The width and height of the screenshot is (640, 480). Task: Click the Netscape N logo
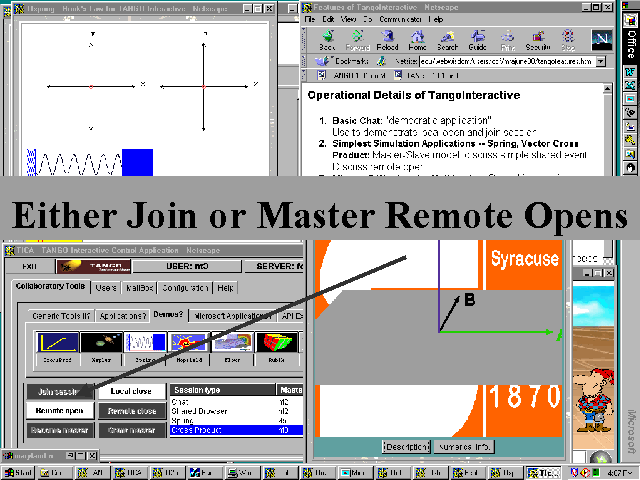point(602,40)
